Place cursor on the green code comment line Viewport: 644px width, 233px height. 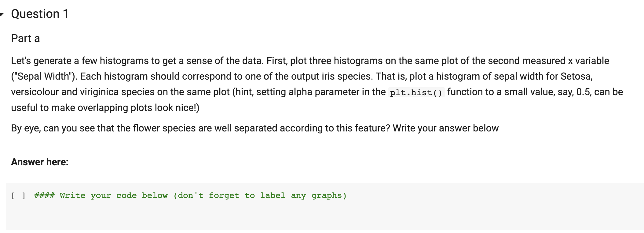(190, 195)
